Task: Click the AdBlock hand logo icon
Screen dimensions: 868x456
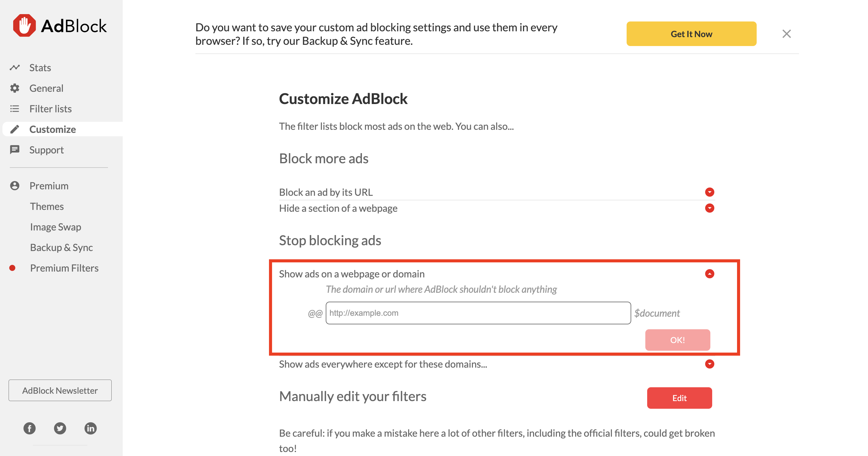Action: (x=24, y=25)
